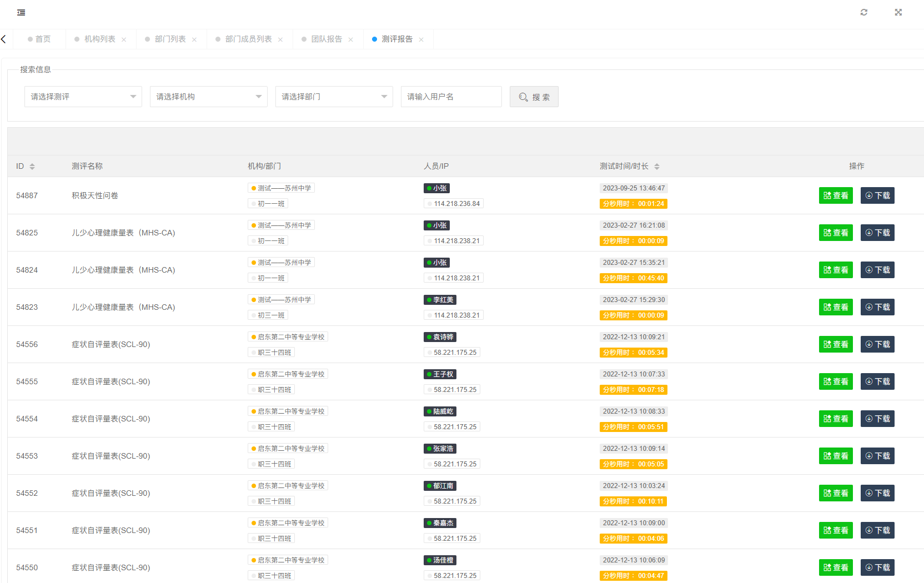The height and width of the screenshot is (583, 924).
Task: Click IP 114.218.236.84 tag
Action: pos(453,204)
